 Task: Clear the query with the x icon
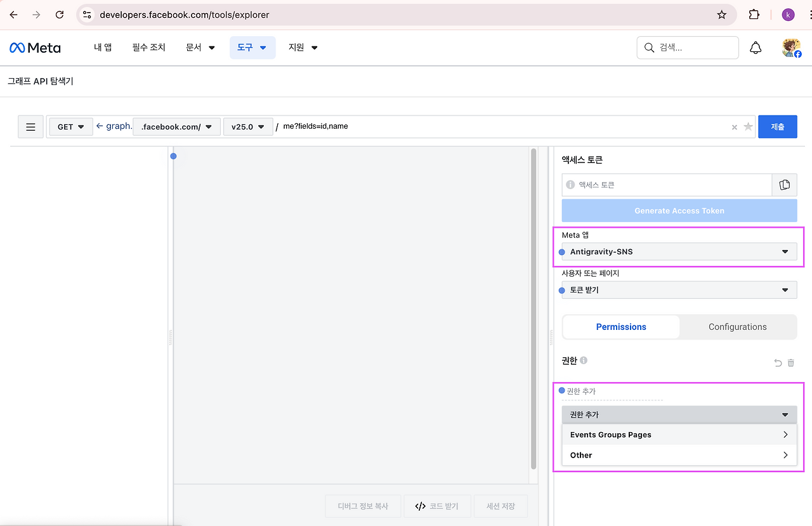pos(735,127)
